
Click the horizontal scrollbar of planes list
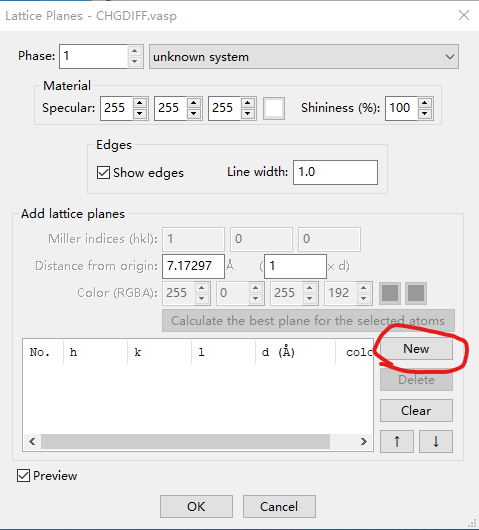[x=185, y=441]
